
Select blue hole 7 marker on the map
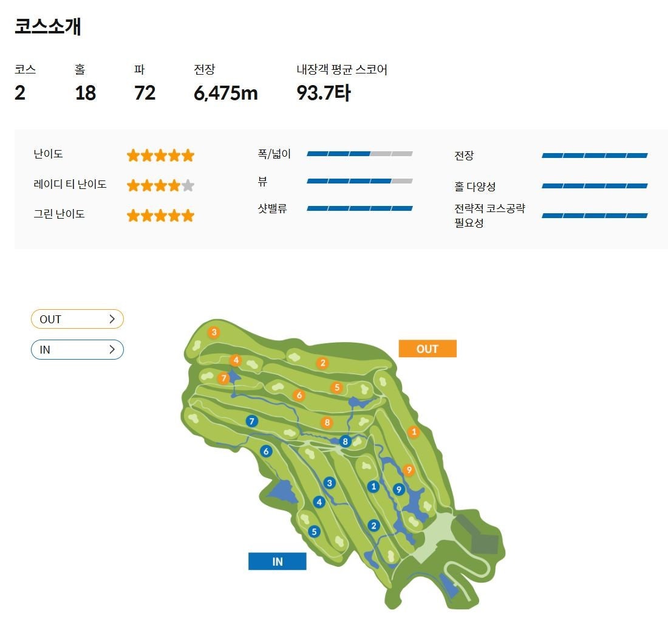(253, 420)
